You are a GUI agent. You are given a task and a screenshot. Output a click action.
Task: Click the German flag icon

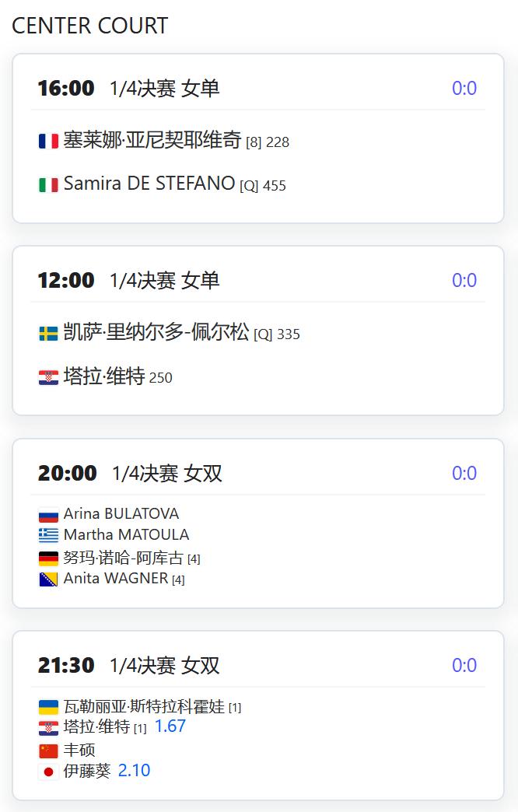[x=49, y=558]
